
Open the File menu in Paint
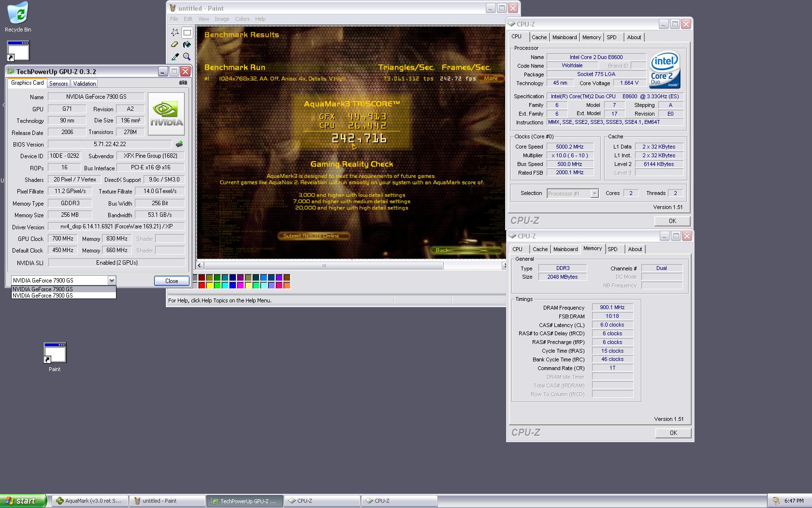coord(174,19)
